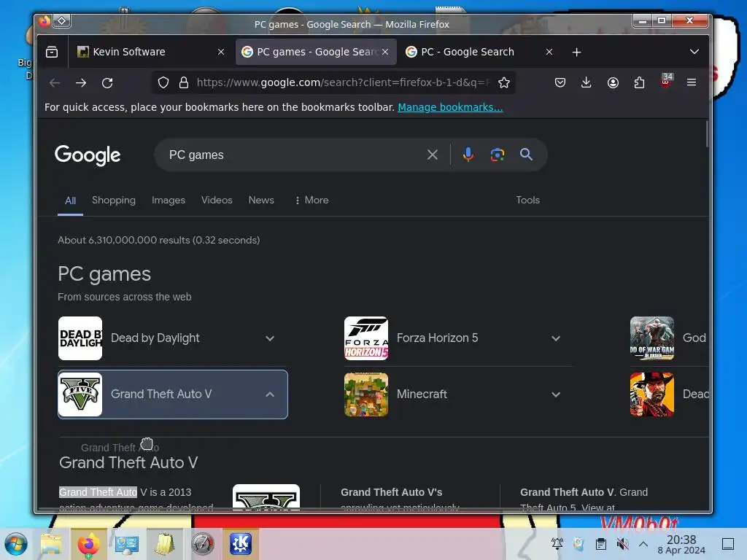Open the Firefox hamburger application menu
The width and height of the screenshot is (747, 560).
pos(692,83)
